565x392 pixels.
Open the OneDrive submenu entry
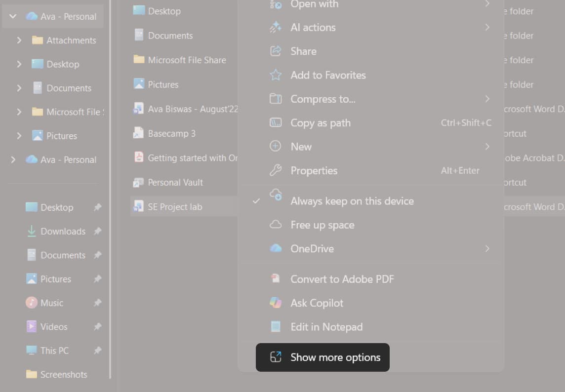click(370, 249)
